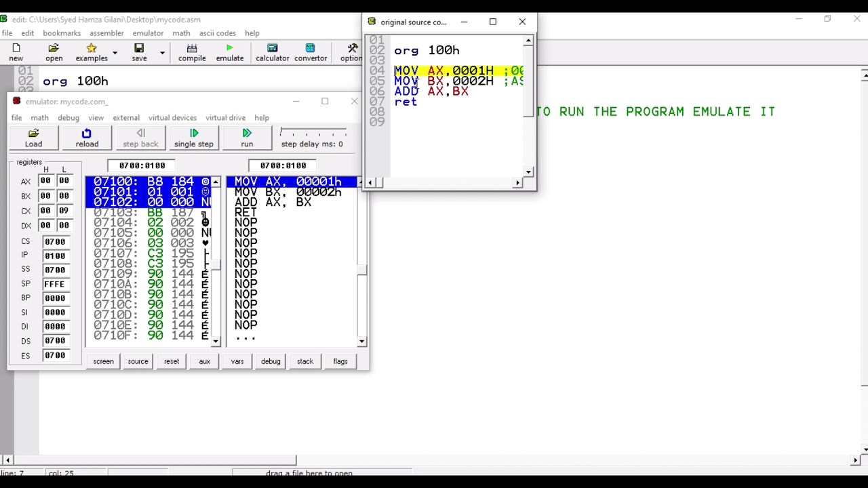Open the editor's file menu
Viewport: 868px width, 488px height.
(7, 33)
